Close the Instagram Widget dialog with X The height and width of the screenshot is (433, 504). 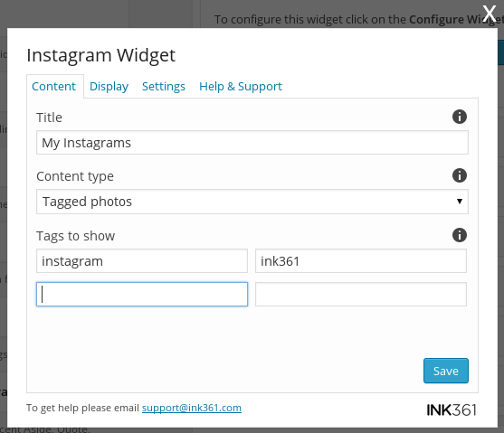[x=490, y=14]
